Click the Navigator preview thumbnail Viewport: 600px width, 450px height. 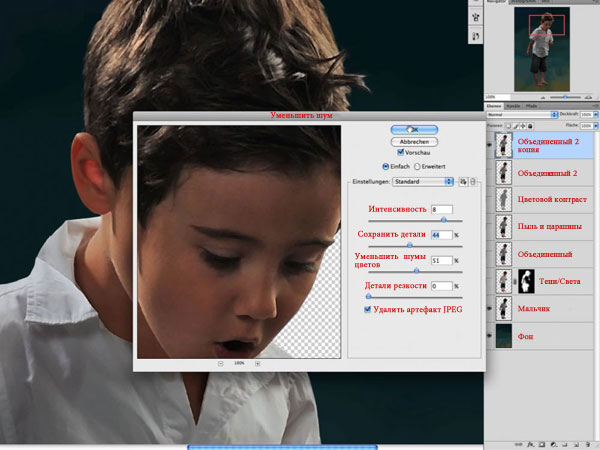542,49
